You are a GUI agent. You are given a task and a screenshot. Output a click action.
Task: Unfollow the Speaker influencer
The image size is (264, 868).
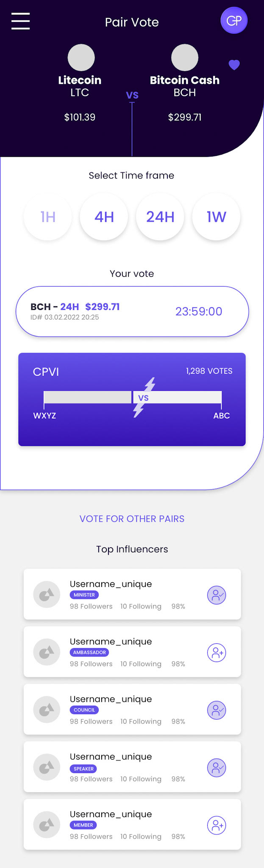pos(216,768)
